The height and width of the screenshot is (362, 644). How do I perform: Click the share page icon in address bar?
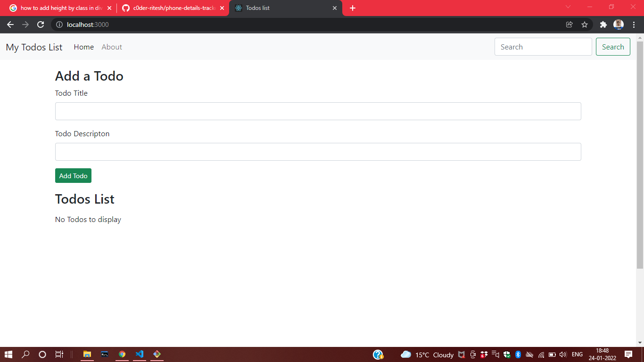point(569,25)
